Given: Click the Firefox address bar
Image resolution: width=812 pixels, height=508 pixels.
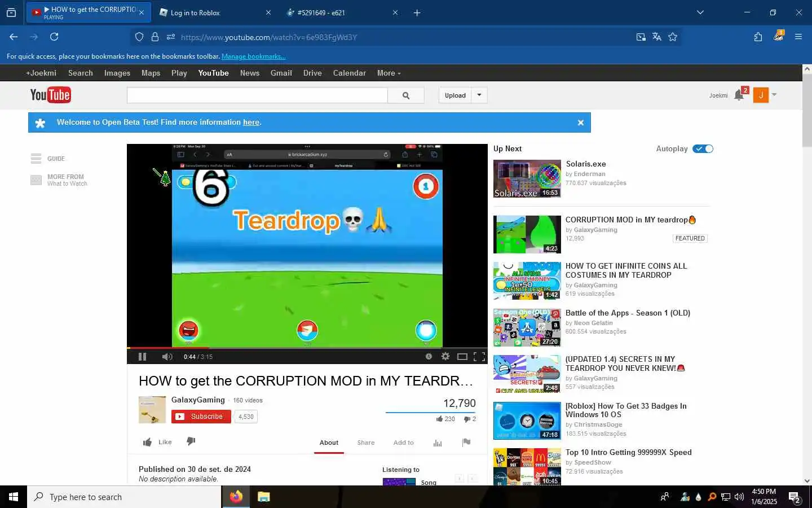Looking at the screenshot, I should [406, 37].
